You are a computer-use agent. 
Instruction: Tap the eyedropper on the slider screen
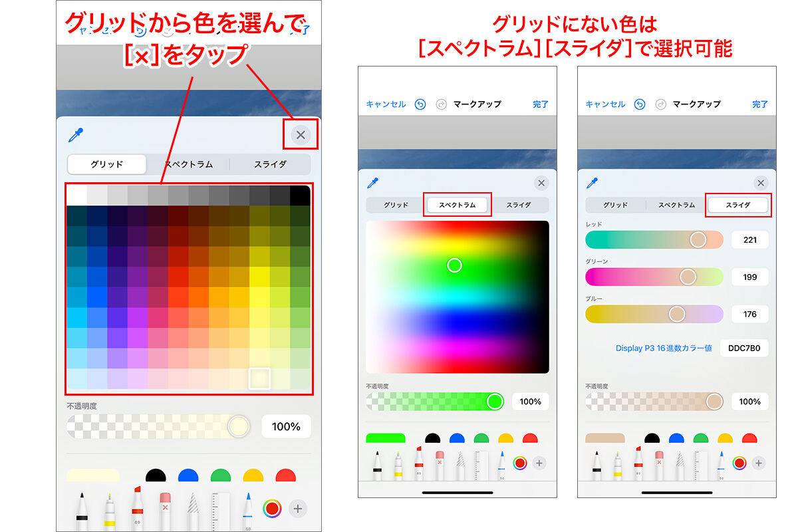coord(592,183)
